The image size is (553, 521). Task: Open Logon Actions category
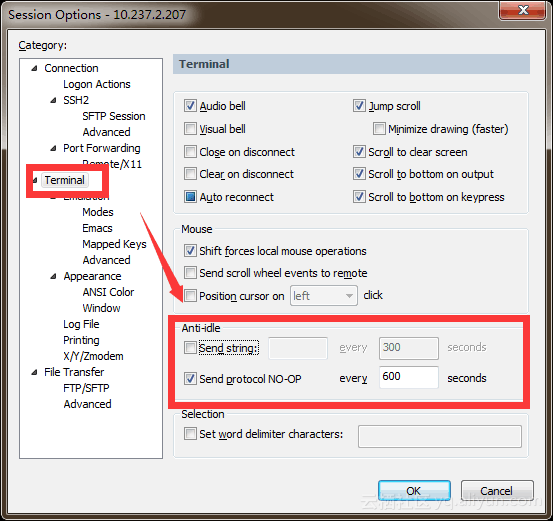click(x=97, y=84)
